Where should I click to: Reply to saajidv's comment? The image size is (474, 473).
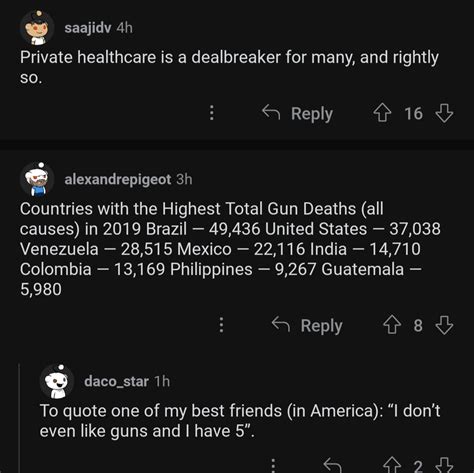click(x=298, y=113)
